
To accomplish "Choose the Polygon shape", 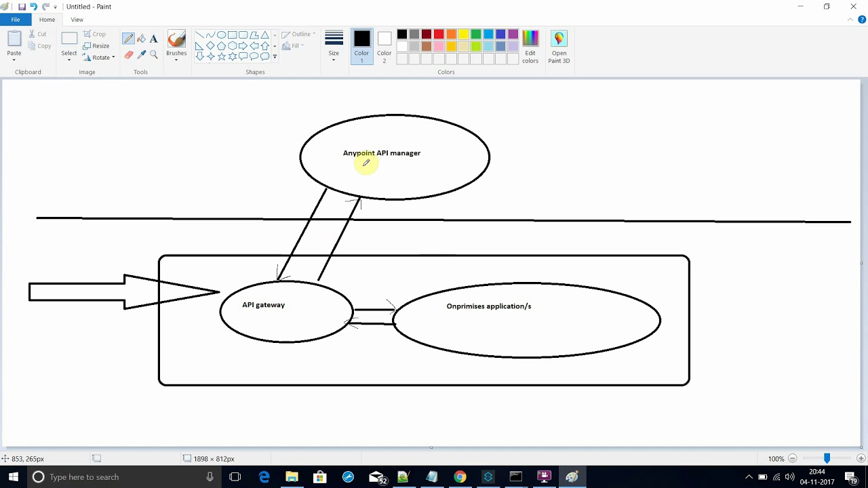I will click(254, 35).
